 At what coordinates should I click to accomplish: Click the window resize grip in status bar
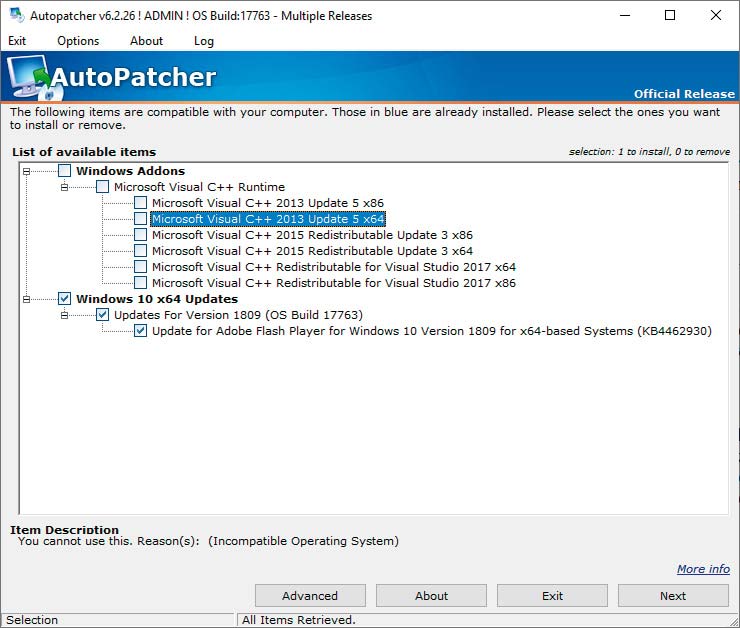click(733, 621)
